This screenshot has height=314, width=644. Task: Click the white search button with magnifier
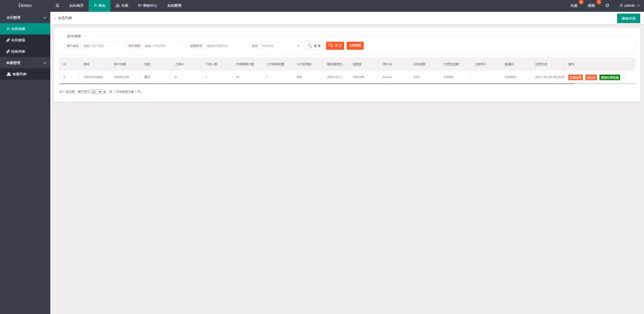click(314, 45)
